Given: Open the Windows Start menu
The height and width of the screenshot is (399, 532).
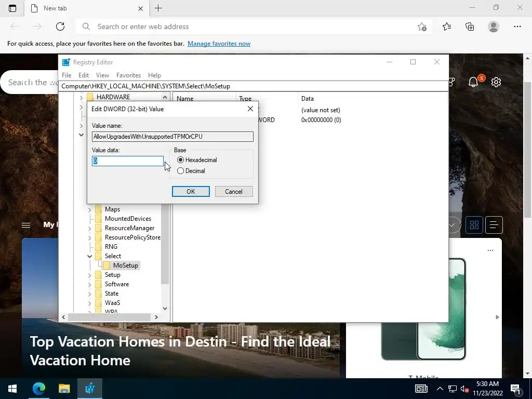Looking at the screenshot, I should (12, 389).
